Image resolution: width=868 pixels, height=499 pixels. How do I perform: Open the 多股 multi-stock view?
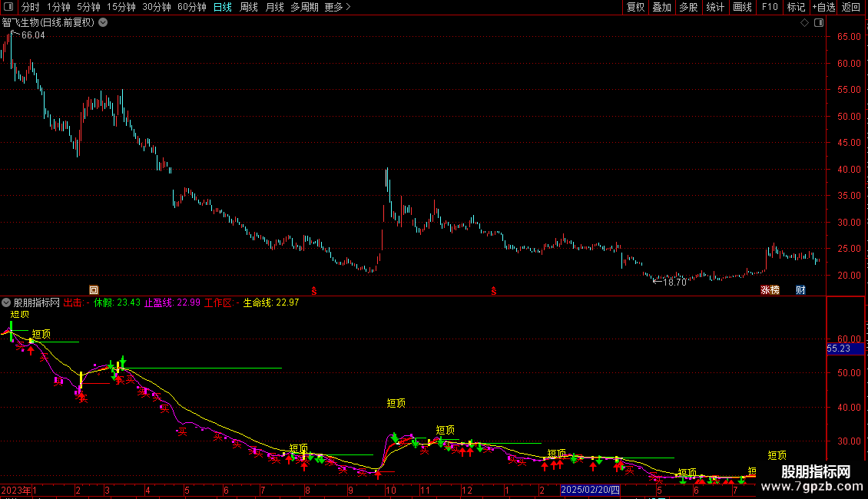point(689,7)
